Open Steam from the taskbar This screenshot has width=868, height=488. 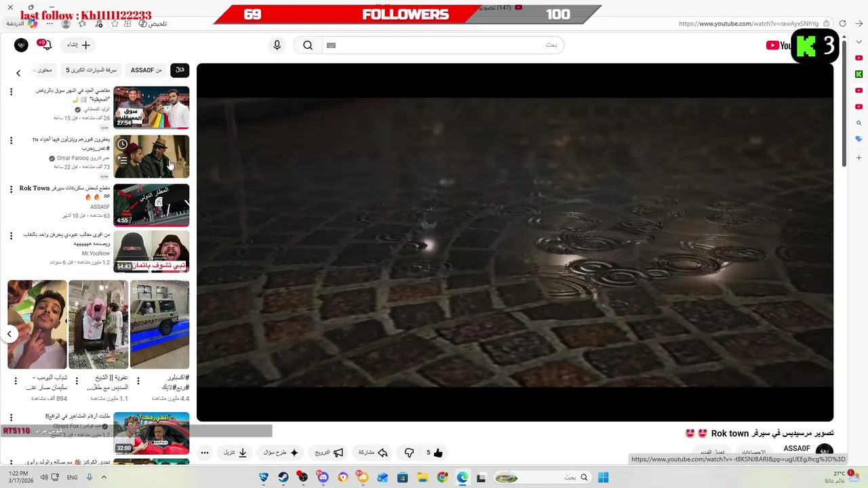tap(283, 477)
